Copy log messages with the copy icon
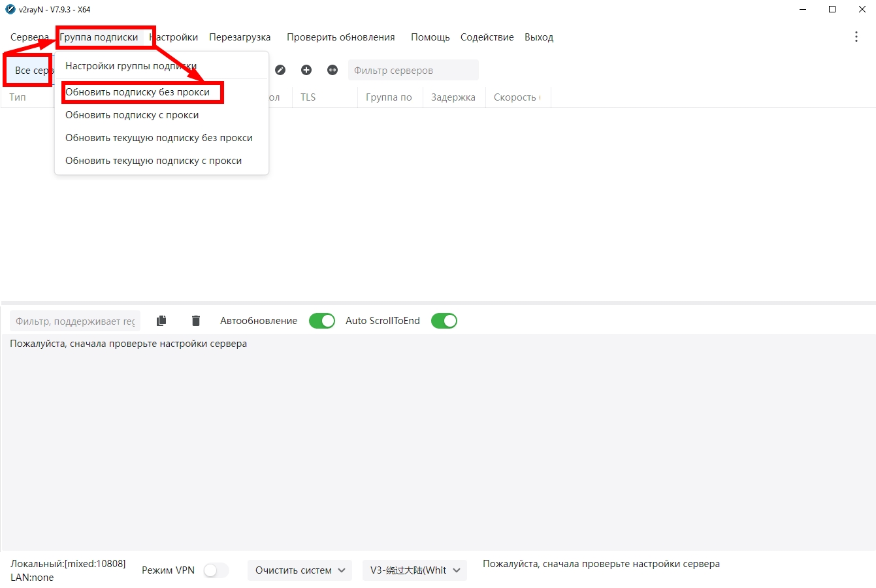The image size is (876, 588). click(161, 321)
